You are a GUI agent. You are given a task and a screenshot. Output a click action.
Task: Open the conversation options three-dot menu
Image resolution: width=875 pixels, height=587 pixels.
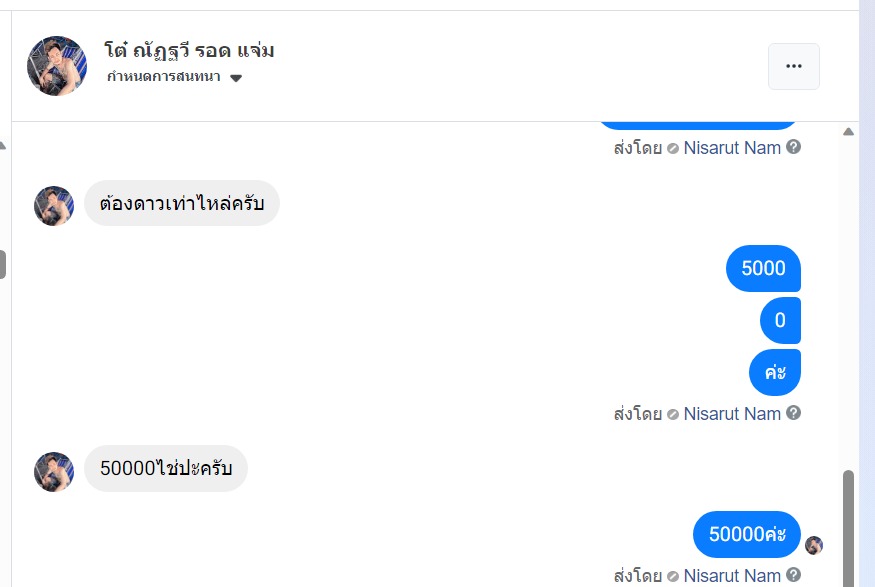[794, 66]
